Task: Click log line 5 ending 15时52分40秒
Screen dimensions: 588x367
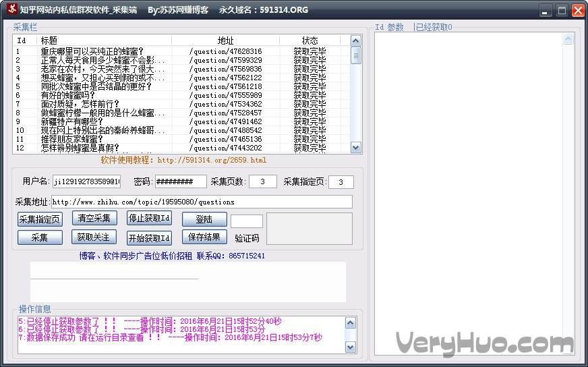Action: coord(150,321)
